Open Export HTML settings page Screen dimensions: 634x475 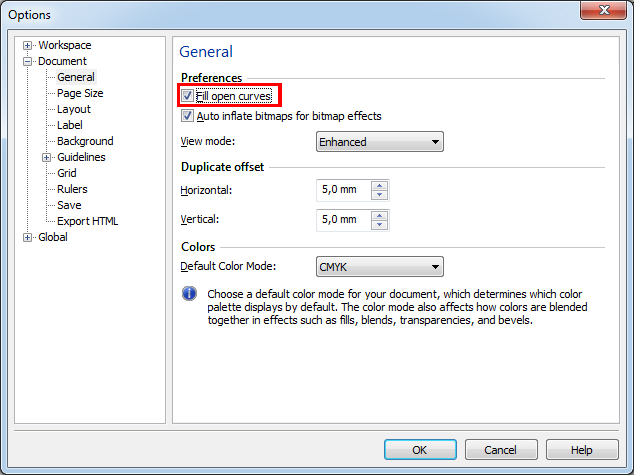[x=87, y=221]
